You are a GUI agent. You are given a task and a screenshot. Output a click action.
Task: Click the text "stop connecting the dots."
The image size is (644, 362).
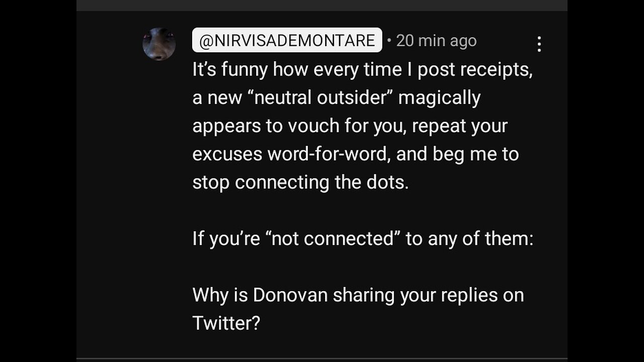coord(300,182)
